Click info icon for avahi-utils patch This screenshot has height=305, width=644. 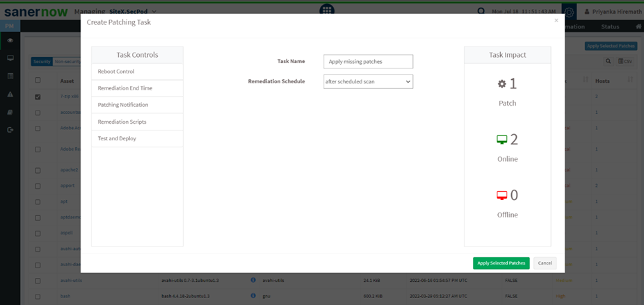tap(253, 280)
